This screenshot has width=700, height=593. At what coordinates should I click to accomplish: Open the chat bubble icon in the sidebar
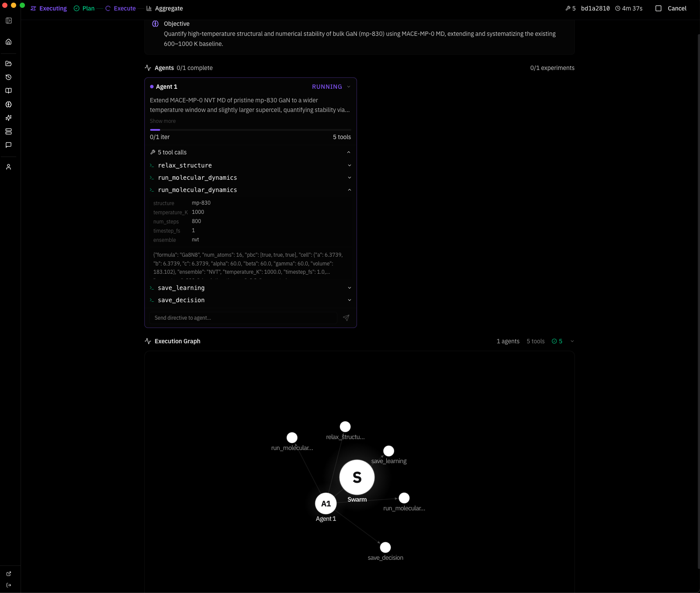(x=8, y=145)
